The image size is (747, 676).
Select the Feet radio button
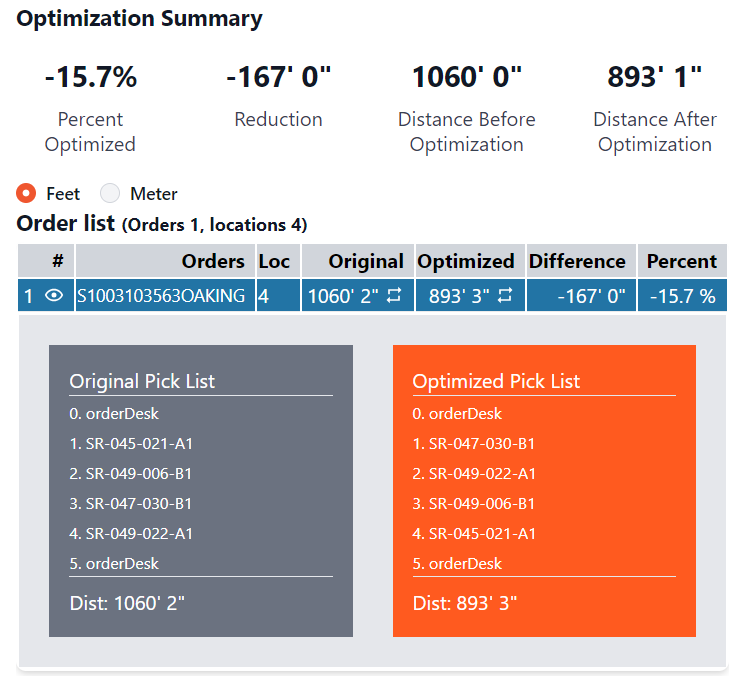[x=28, y=193]
